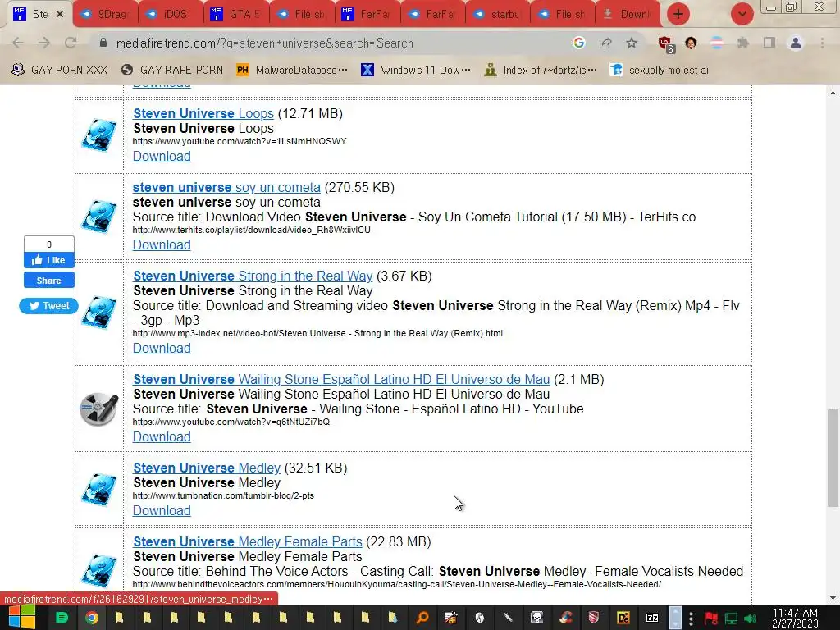The width and height of the screenshot is (840, 630).
Task: Click the browser forward arrow
Action: pos(44,43)
